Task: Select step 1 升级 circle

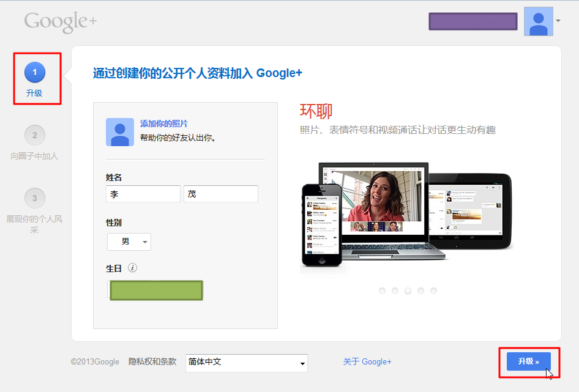Action: pos(35,72)
